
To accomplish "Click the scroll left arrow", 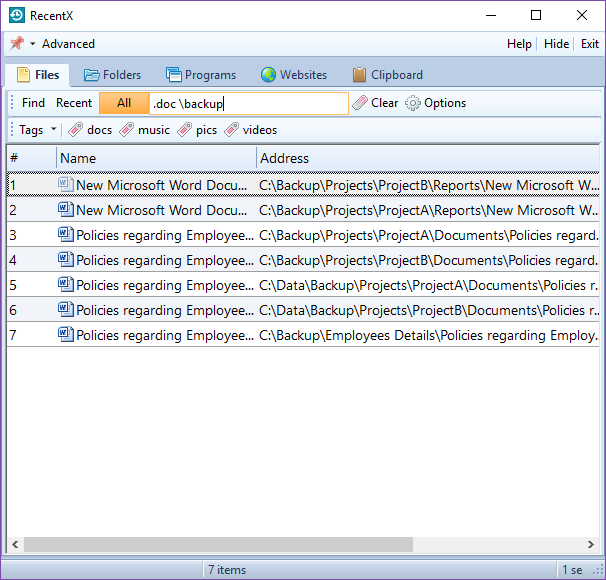I will tap(15, 544).
